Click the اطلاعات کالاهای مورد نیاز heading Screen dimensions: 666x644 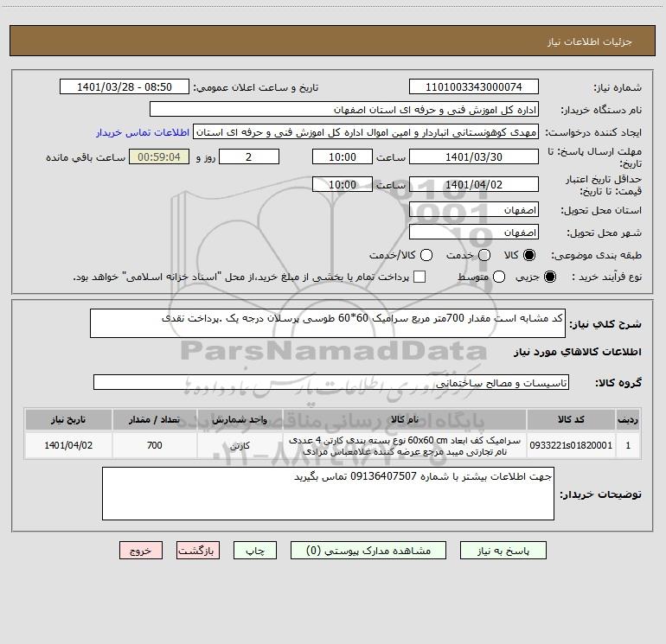click(577, 352)
